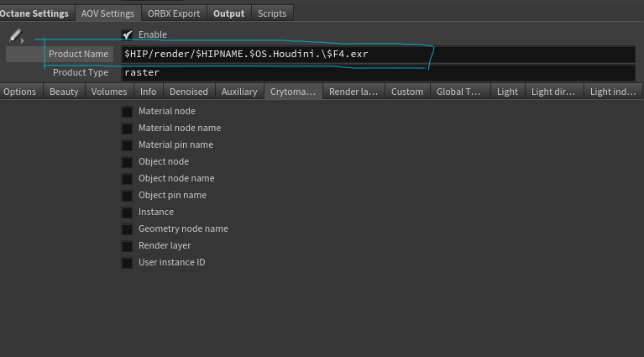Open the Denoised sub-tab
Screen dimensions: 644x357
click(189, 92)
